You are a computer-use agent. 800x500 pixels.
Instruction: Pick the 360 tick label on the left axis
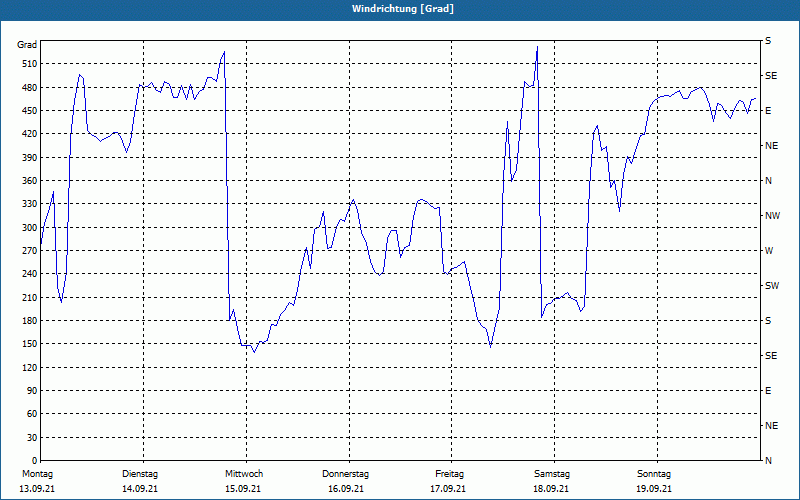click(x=30, y=181)
